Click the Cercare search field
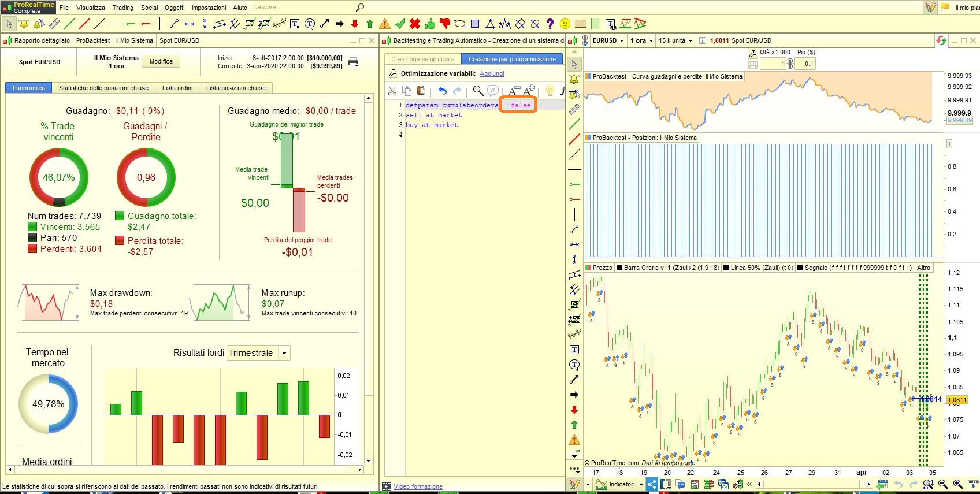This screenshot has width=980, height=494. pyautogui.click(x=303, y=8)
